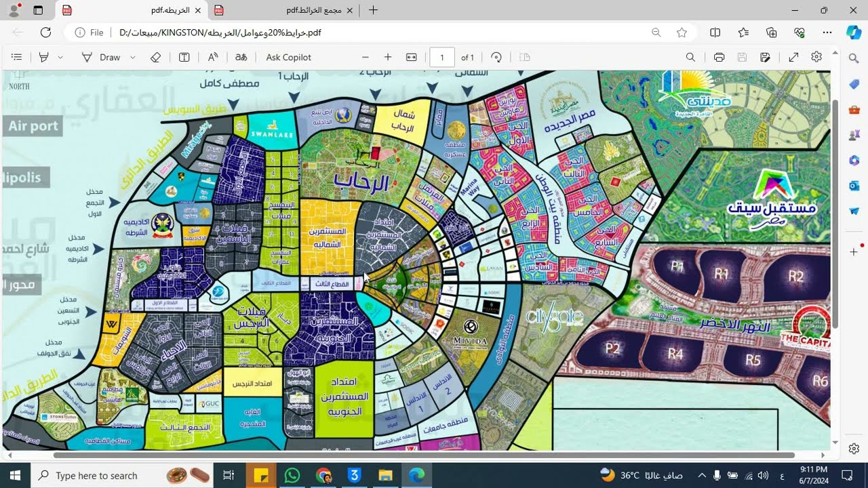
Task: Open PDF viewer settings gear
Action: [816, 58]
